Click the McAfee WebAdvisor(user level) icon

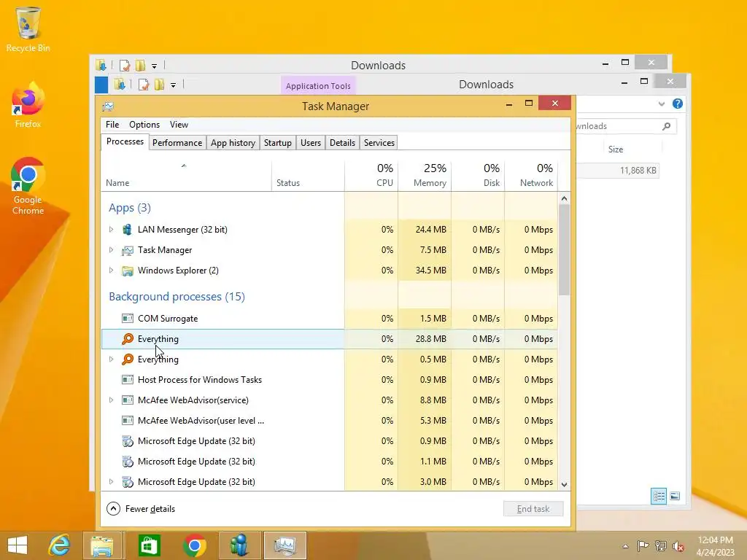click(127, 421)
